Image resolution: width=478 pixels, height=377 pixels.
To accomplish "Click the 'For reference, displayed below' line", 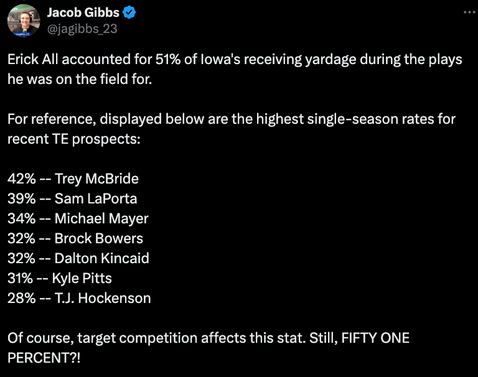I will (x=231, y=119).
